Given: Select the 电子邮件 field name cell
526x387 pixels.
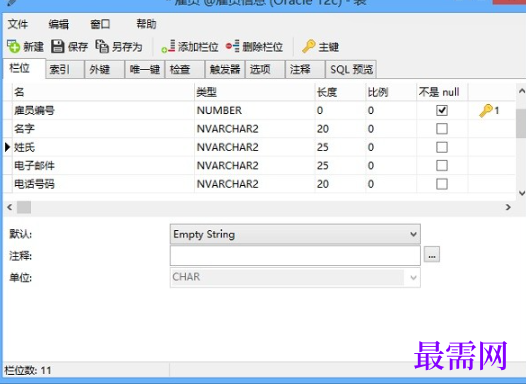Looking at the screenshot, I should click(103, 165).
